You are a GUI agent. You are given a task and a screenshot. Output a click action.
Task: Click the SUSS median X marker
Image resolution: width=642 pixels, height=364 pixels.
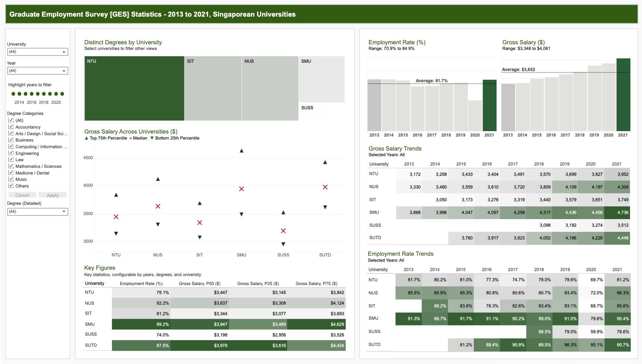(x=283, y=231)
